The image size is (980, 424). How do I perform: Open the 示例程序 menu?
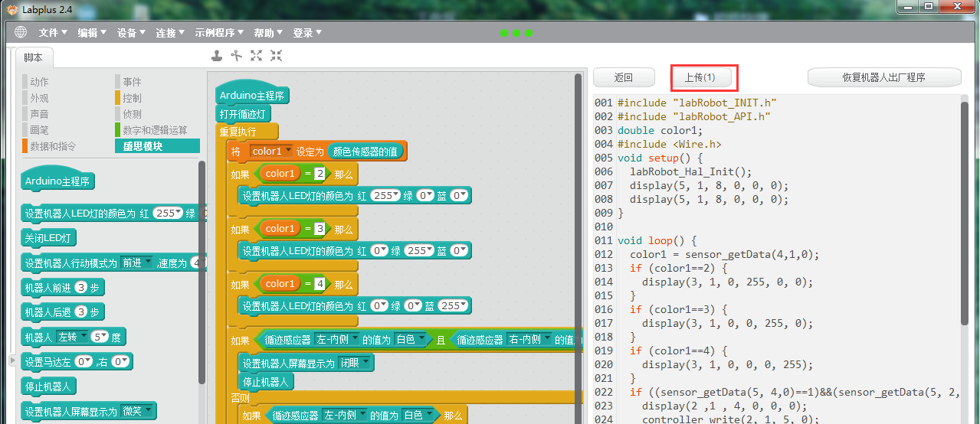coord(219,33)
